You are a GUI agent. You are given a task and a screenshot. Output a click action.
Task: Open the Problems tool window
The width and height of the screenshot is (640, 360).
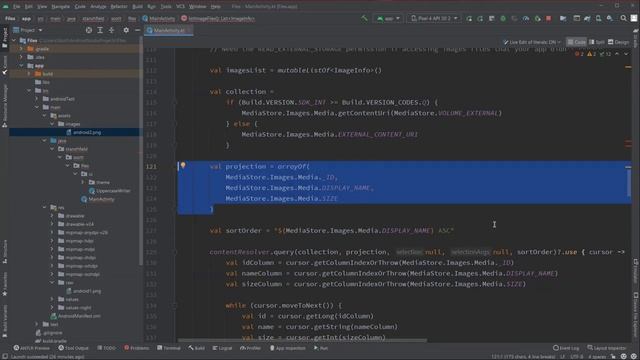point(137,348)
